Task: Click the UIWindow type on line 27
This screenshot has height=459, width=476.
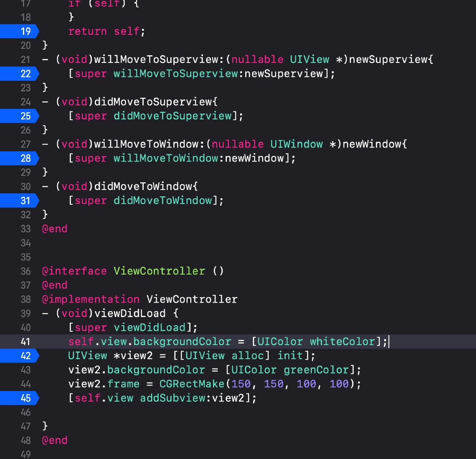Action: [296, 144]
